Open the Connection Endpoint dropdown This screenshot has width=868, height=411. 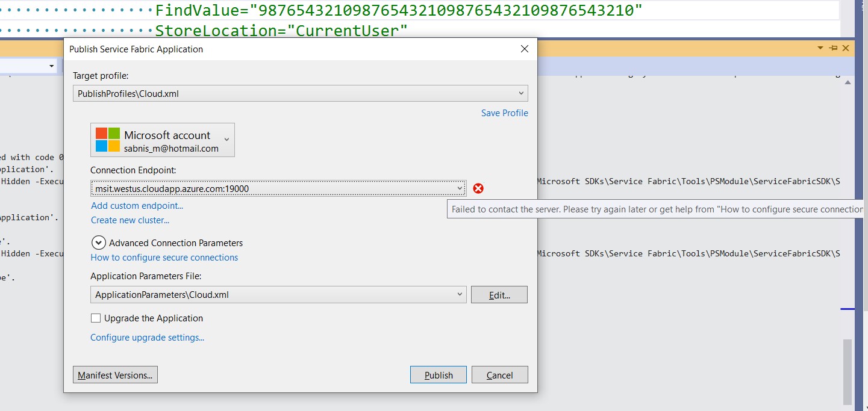pyautogui.click(x=279, y=188)
